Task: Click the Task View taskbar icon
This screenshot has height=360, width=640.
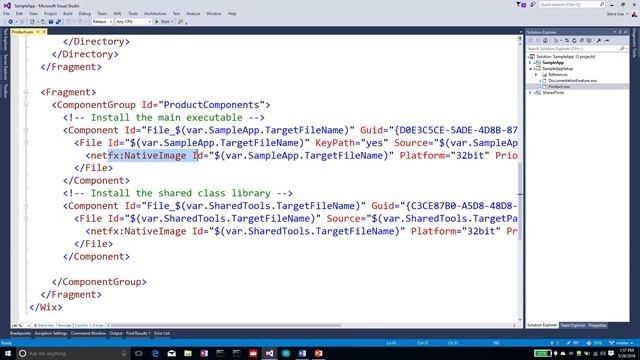Action: tap(139, 353)
